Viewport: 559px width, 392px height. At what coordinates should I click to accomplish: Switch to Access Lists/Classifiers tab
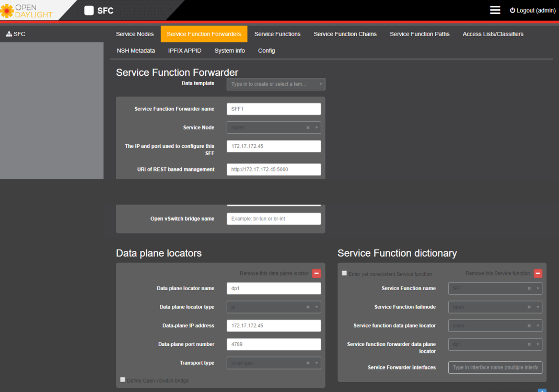coord(493,34)
